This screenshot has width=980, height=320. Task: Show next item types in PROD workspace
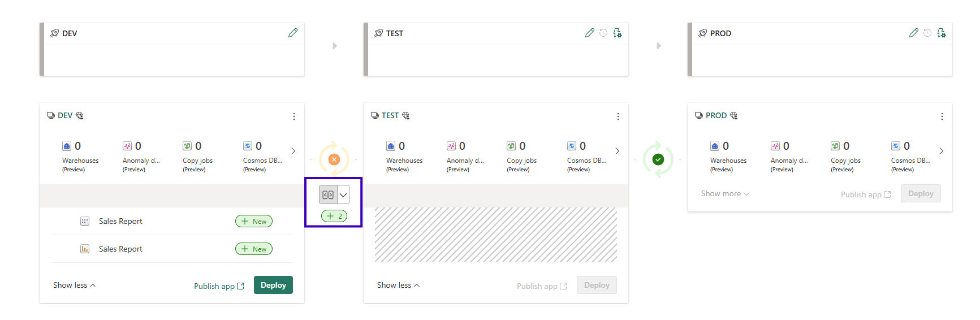[x=941, y=151]
